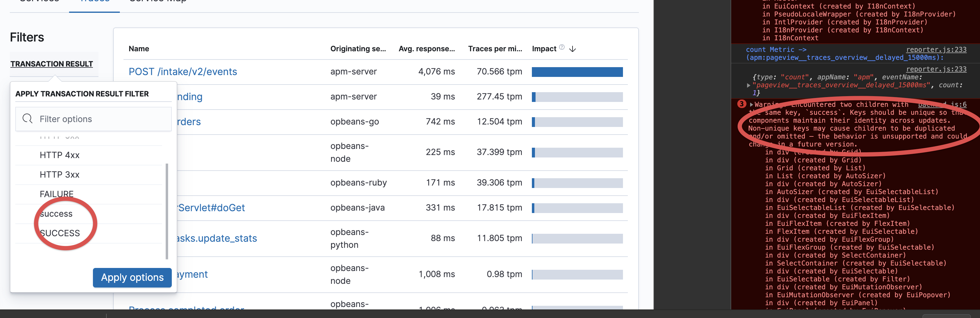980x318 pixels.
Task: Select the HTTP 3xx filter option
Action: coord(59,174)
